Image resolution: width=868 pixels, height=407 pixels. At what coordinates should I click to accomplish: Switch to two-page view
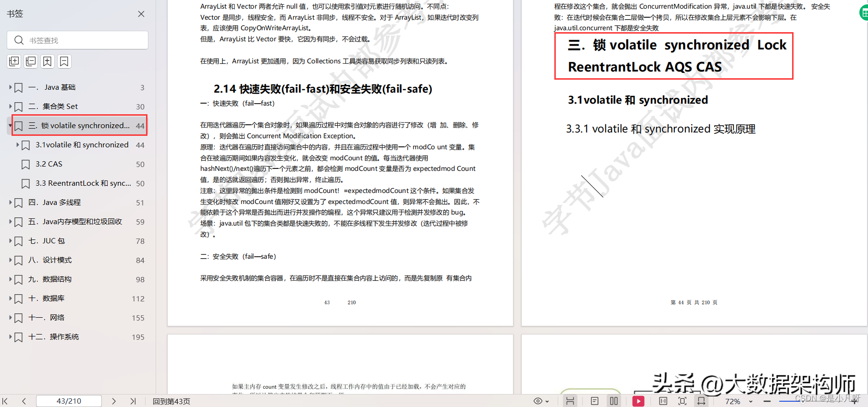614,401
